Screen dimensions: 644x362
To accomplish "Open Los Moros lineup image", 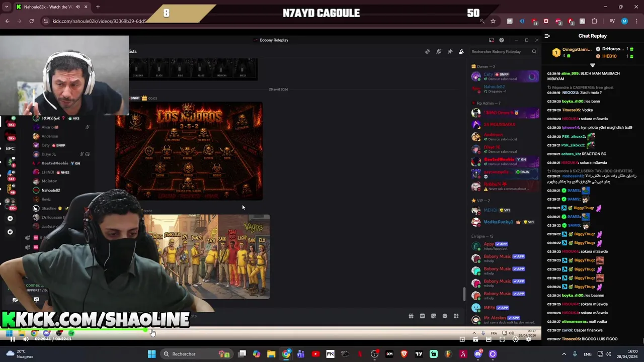I will pyautogui.click(x=189, y=151).
